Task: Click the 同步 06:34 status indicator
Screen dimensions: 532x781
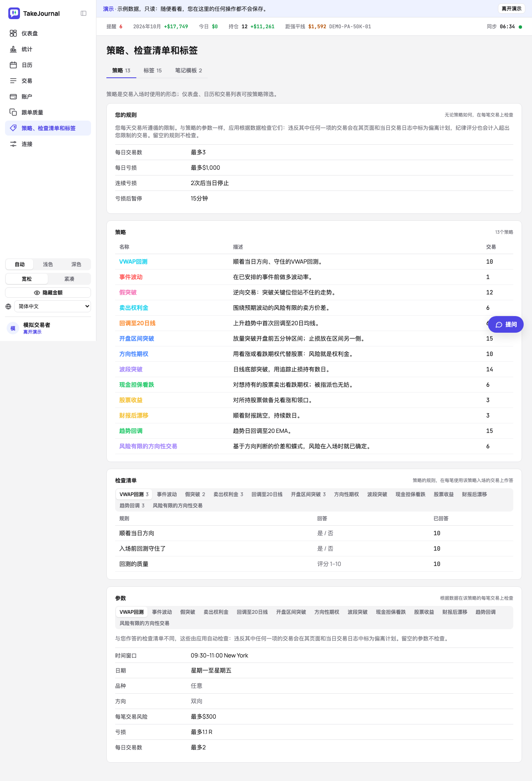Action: point(504,27)
